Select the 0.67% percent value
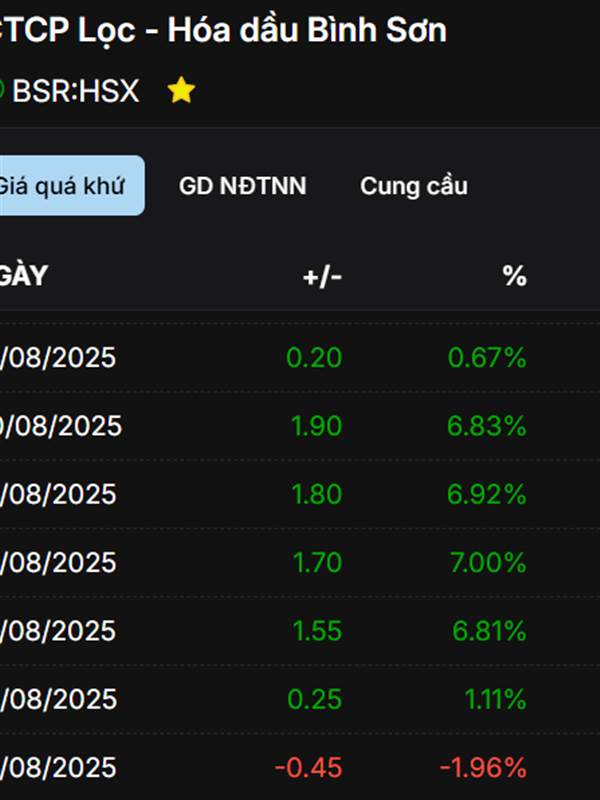Screen dimensions: 600x800 [x=487, y=357]
